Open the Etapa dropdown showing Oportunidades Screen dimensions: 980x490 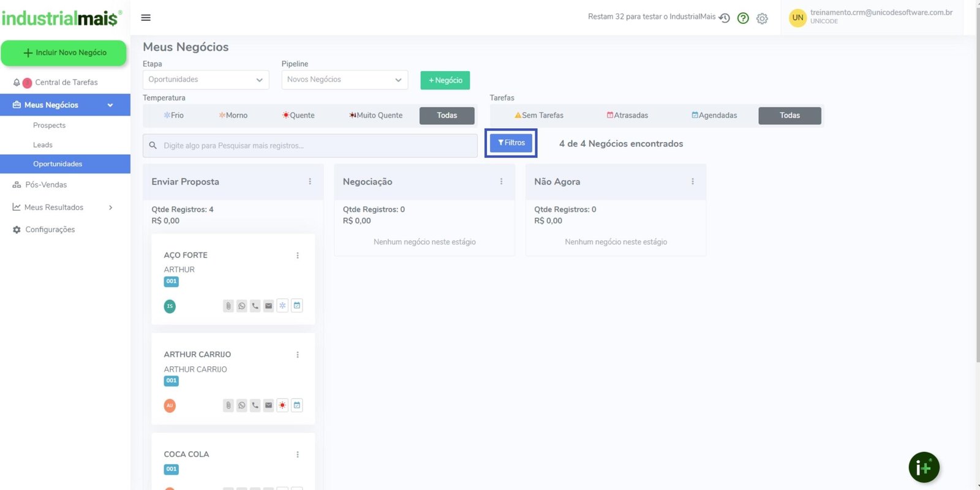coord(205,80)
